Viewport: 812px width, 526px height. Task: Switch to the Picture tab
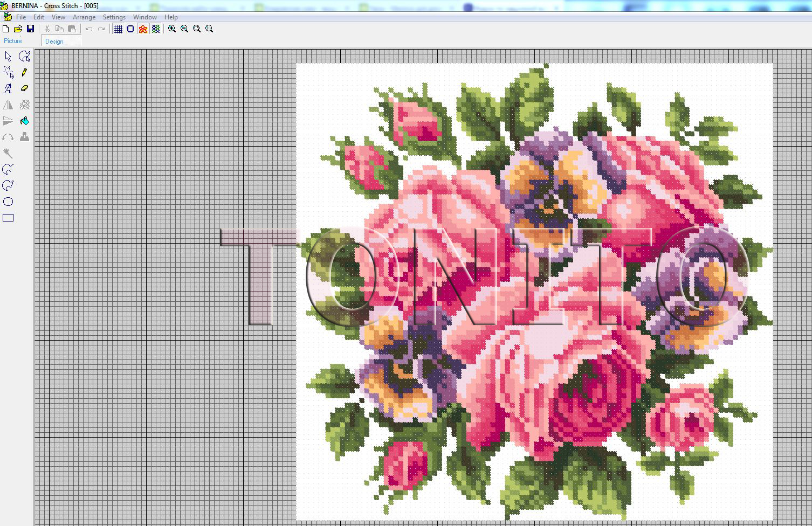coord(13,41)
